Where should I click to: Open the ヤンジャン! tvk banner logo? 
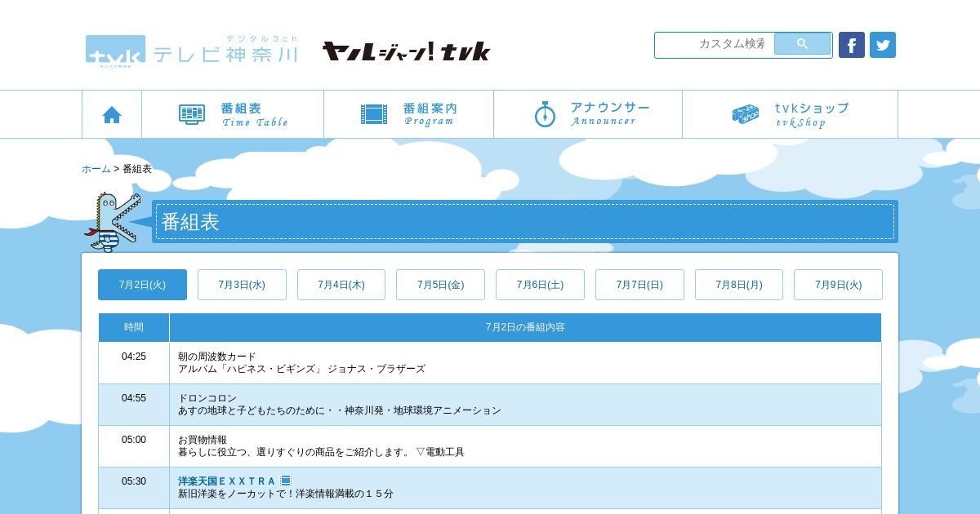pyautogui.click(x=406, y=51)
